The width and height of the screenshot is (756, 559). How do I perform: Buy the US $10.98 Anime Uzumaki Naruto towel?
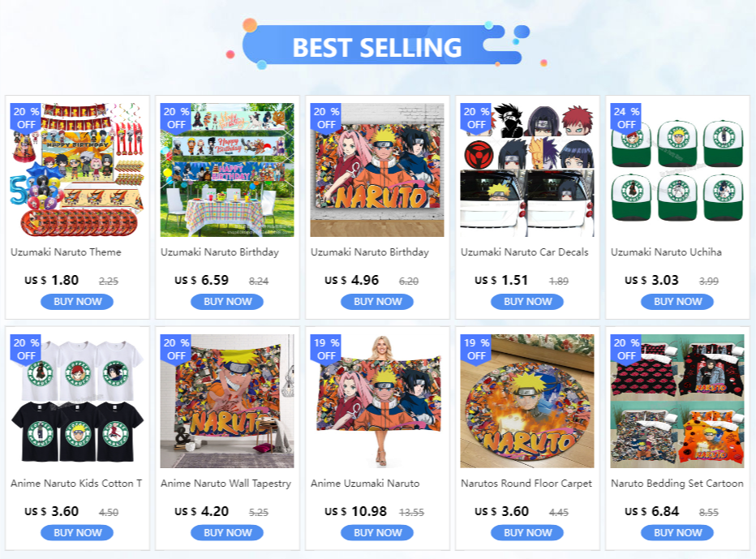pos(377,532)
